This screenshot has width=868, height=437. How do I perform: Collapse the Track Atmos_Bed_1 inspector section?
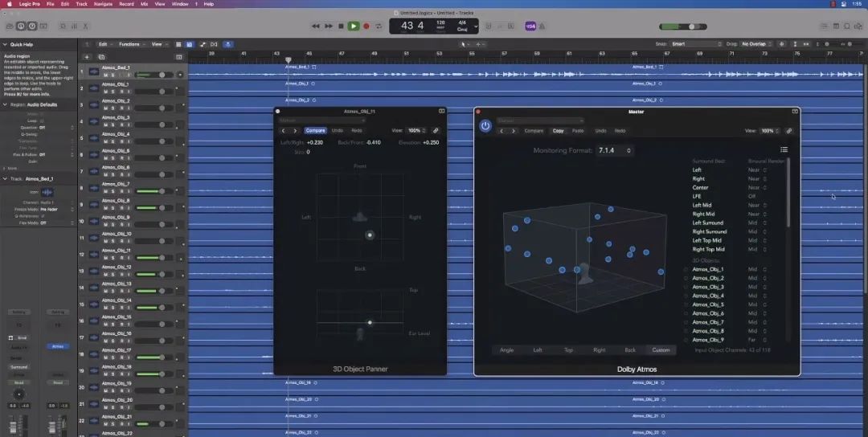tap(5, 178)
